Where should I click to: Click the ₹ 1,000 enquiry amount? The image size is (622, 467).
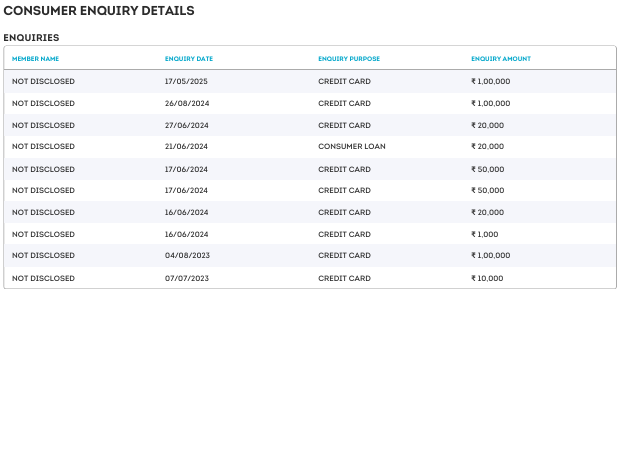click(x=484, y=234)
